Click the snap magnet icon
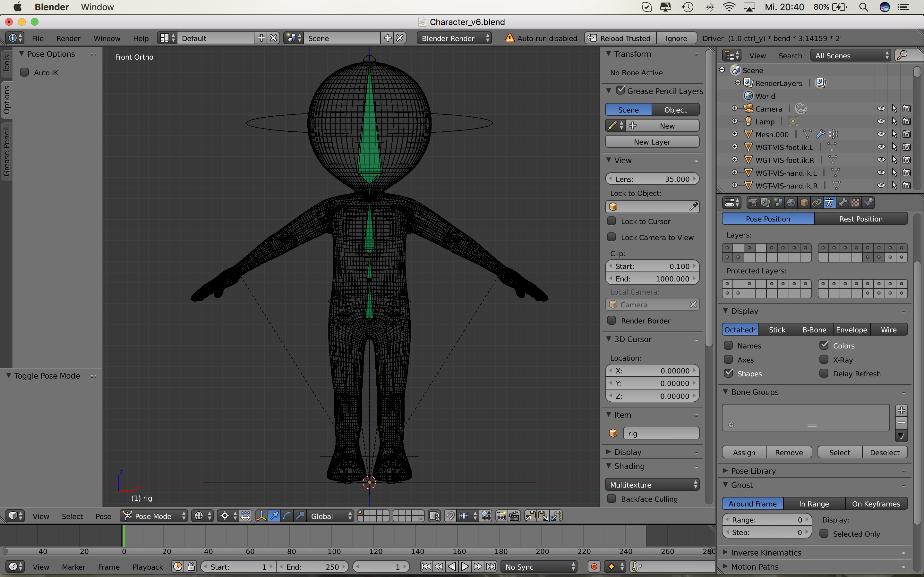The image size is (924, 577). (450, 516)
